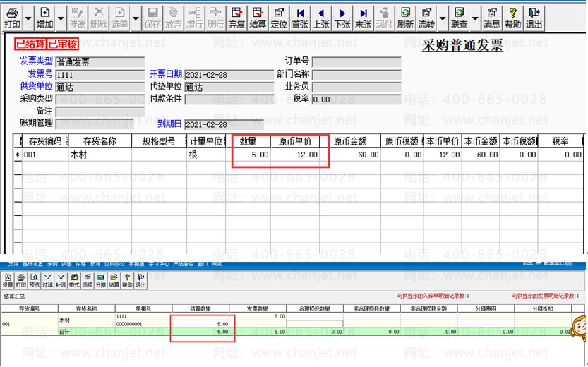Click the 打印 print icon in top toolbar
This screenshot has width=588, height=367.
point(13,18)
